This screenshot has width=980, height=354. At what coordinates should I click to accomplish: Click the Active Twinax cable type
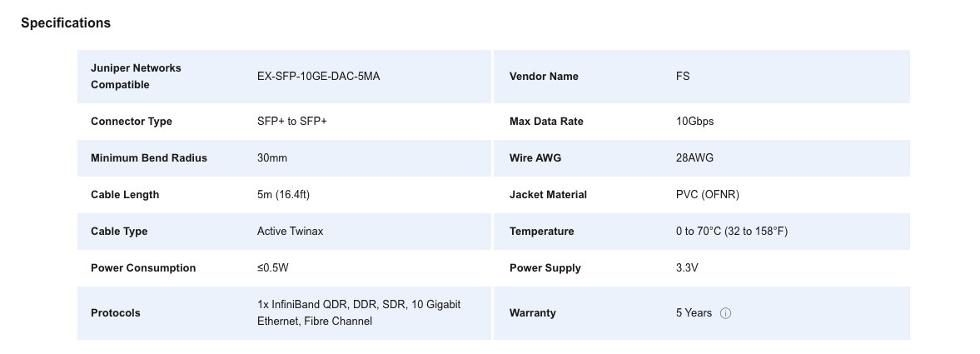(x=290, y=232)
